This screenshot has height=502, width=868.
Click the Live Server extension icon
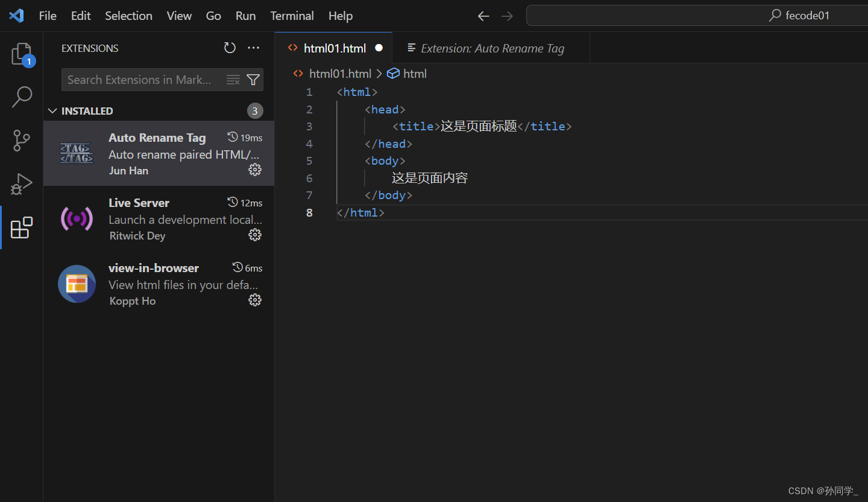(x=77, y=218)
